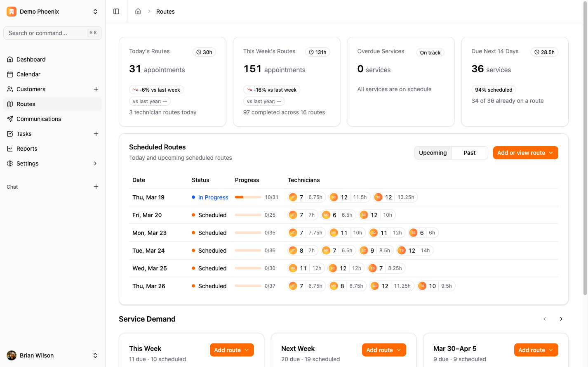Click the home breadcrumb icon
The image size is (588, 367).
pos(138,12)
